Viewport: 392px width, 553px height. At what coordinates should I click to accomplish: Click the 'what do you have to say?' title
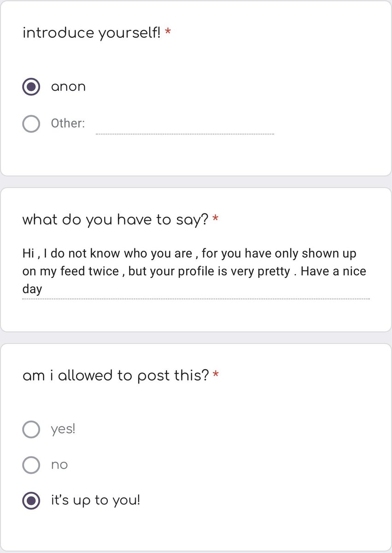(116, 220)
